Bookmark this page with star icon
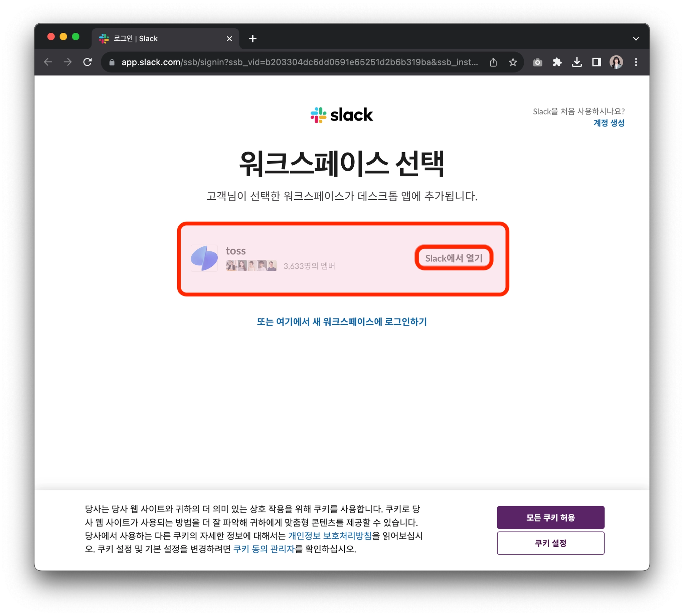Image resolution: width=684 pixels, height=616 pixels. tap(513, 62)
